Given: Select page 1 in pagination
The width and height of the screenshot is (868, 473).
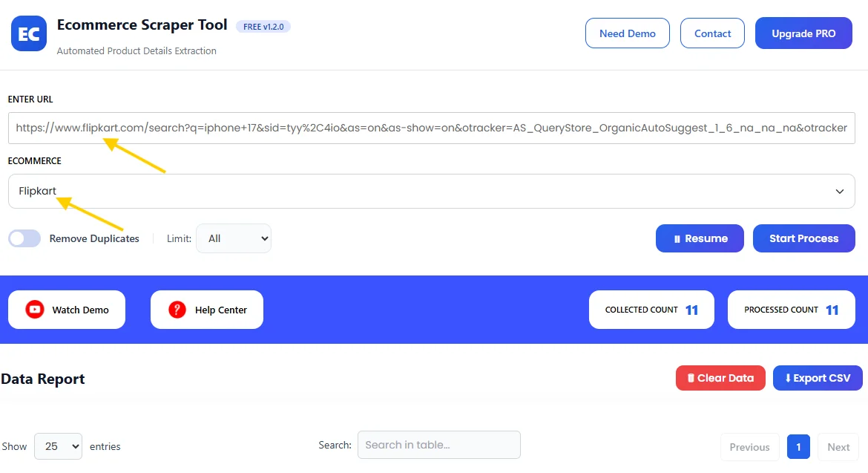Looking at the screenshot, I should (798, 446).
